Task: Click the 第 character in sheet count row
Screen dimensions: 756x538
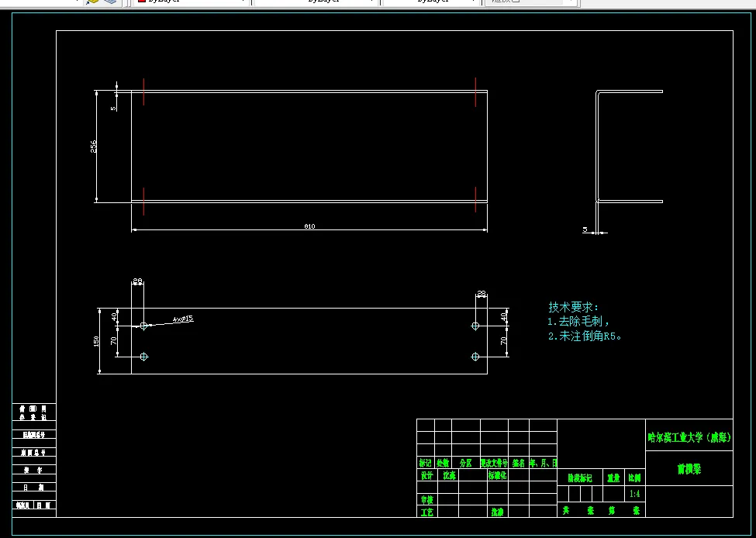Action: [x=612, y=510]
